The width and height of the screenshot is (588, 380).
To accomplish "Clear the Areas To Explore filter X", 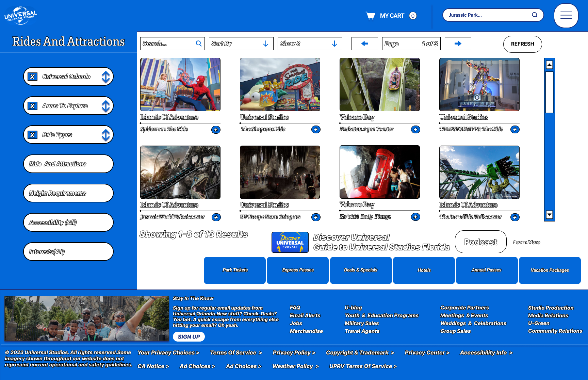I will (32, 106).
